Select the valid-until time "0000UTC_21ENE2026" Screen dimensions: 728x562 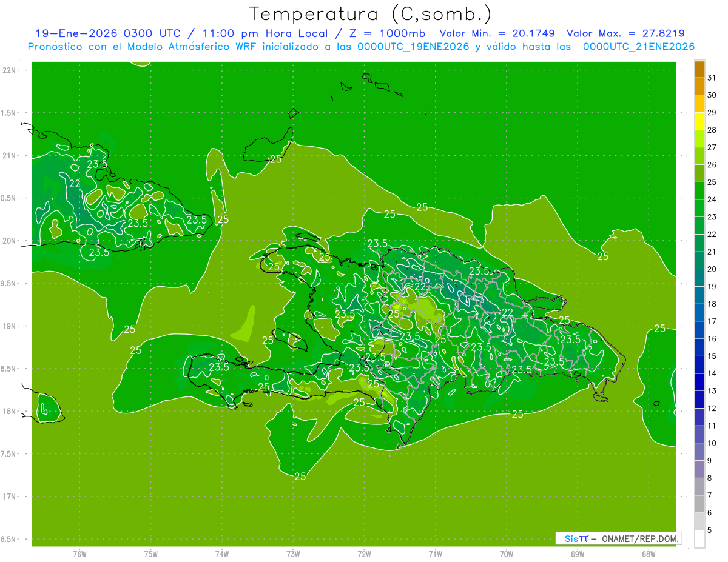point(639,47)
